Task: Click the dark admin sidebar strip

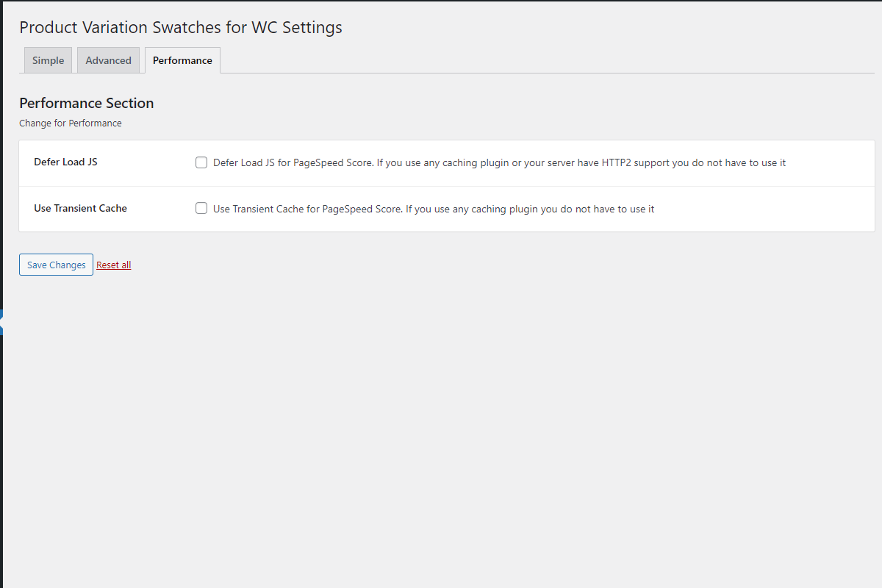Action: point(1,294)
